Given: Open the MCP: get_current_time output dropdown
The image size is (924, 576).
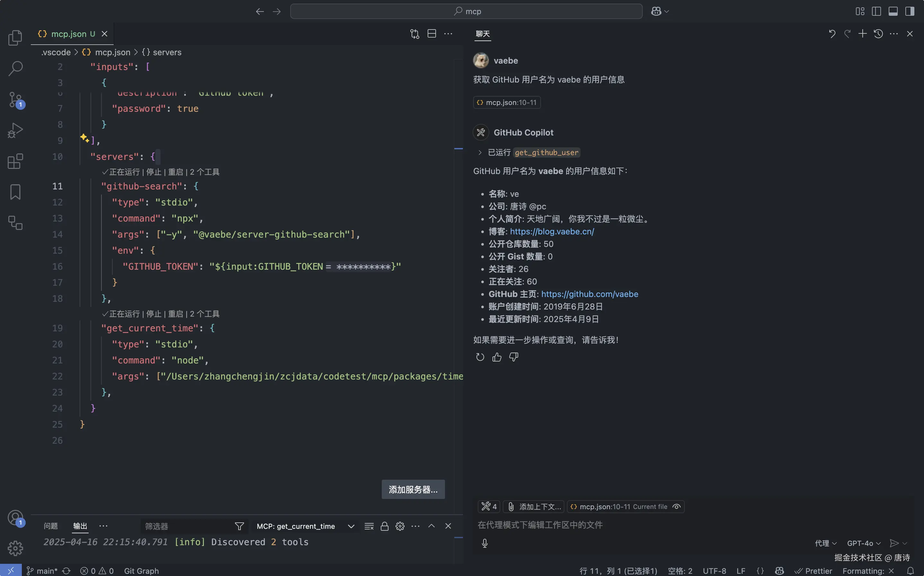Looking at the screenshot, I should tap(305, 526).
